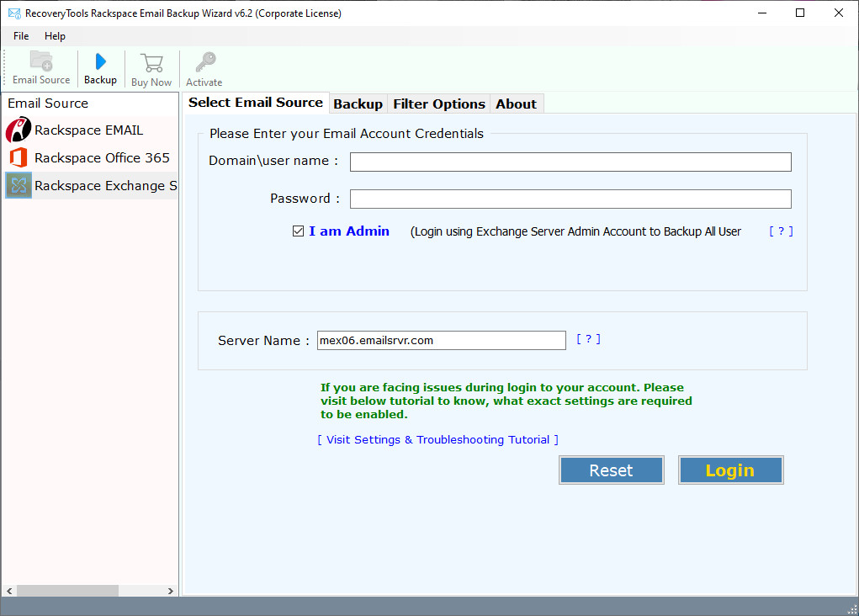Select the Rackspace Office 365 icon
Image resolution: width=859 pixels, height=616 pixels.
click(x=19, y=158)
